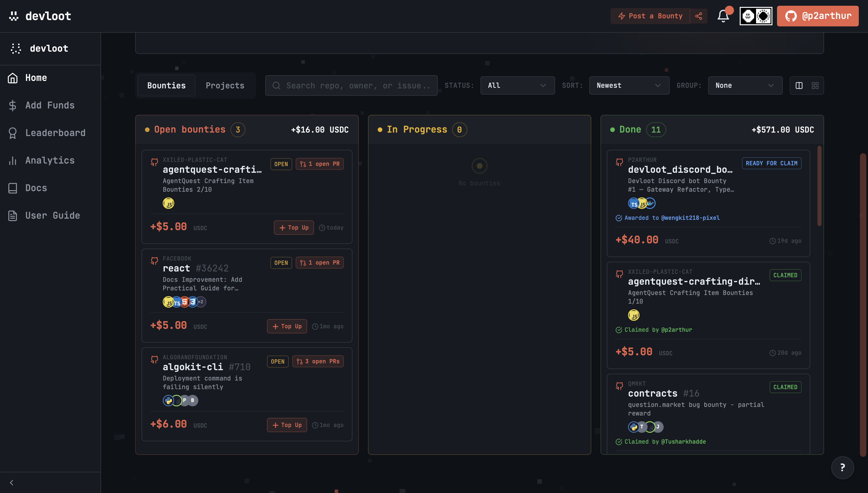
Task: Click the TS badge on react card
Action: [177, 302]
